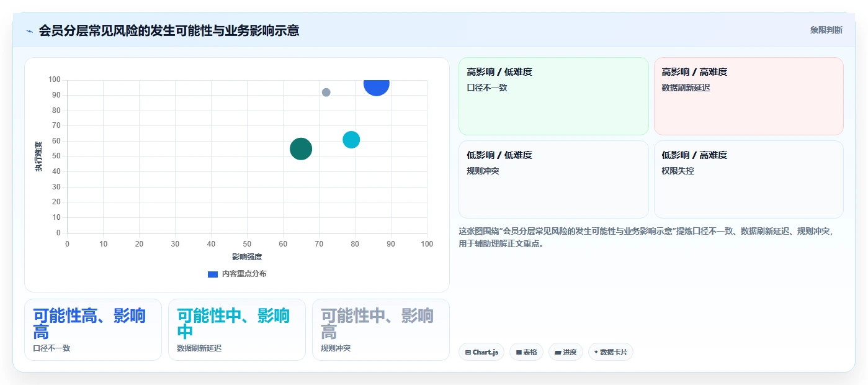This screenshot has height=385, width=868.
Task: Select the blue 可能性高、影响高 card
Action: click(93, 330)
